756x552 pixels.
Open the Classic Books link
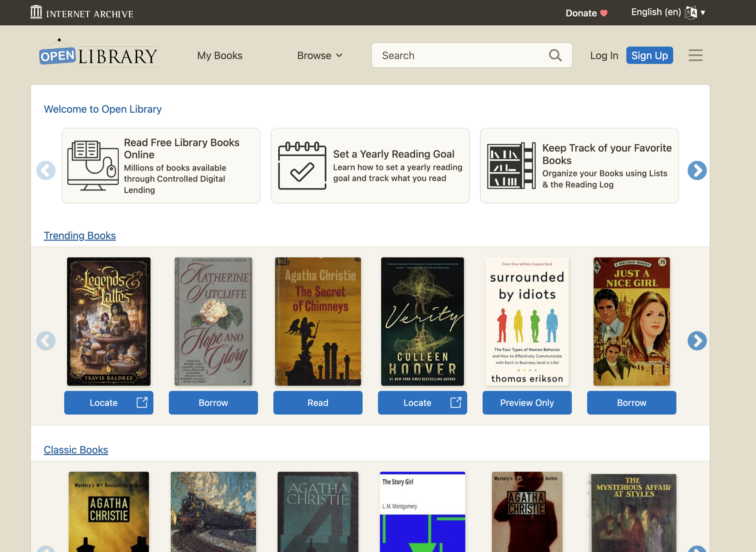pyautogui.click(x=76, y=450)
